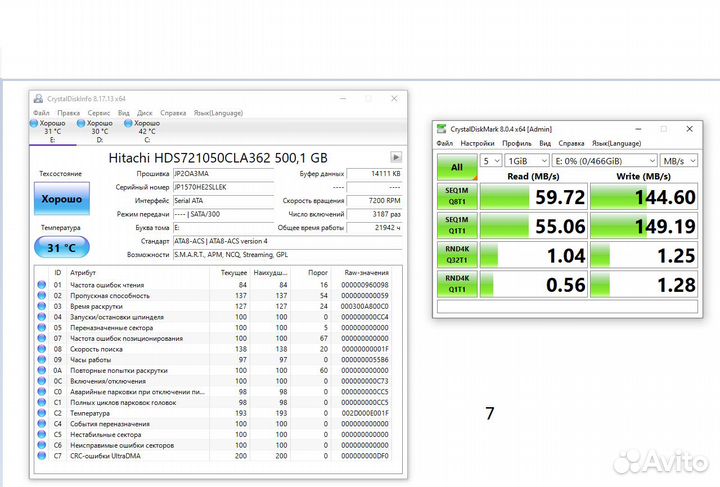The image size is (720, 487).
Task: Open the Справка menu in CrystalDiskInfo
Action: pos(173,112)
